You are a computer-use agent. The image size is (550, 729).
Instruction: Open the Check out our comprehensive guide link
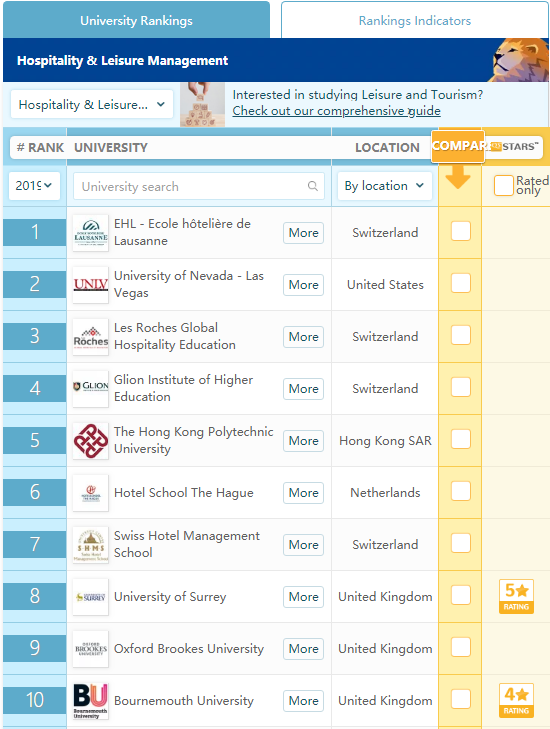tap(337, 111)
